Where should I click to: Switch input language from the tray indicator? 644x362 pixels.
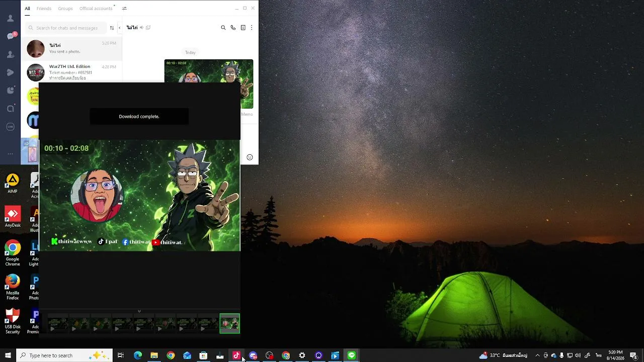click(599, 355)
